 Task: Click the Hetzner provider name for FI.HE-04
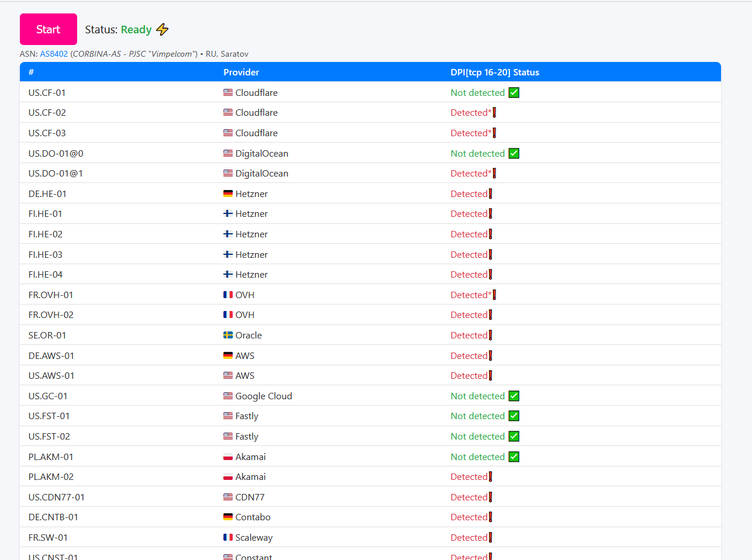pyautogui.click(x=251, y=275)
